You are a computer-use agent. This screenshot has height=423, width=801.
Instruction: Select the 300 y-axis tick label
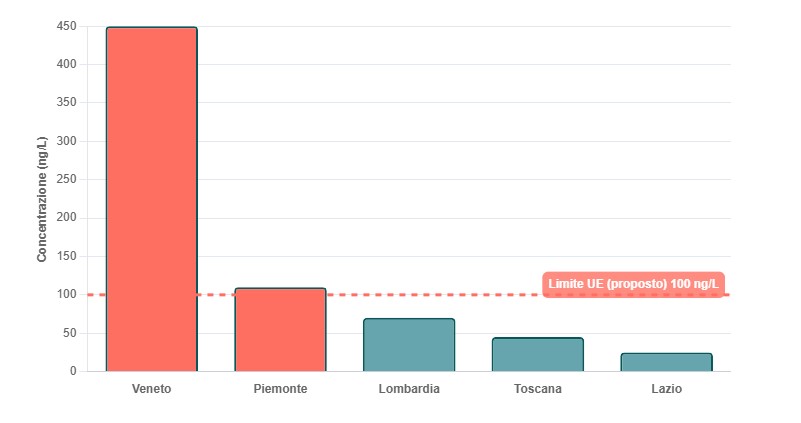point(67,141)
